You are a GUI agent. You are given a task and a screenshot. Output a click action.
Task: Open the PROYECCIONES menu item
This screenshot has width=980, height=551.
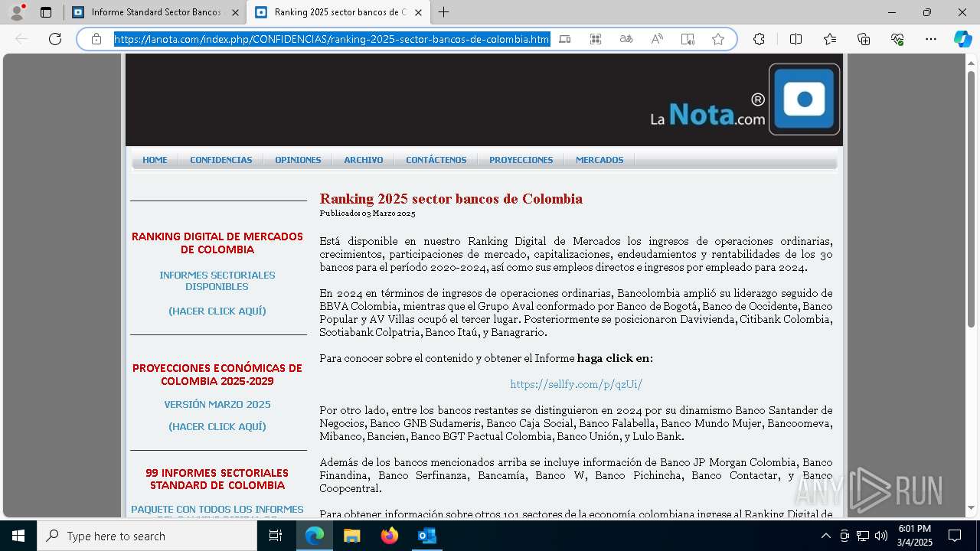(x=521, y=160)
